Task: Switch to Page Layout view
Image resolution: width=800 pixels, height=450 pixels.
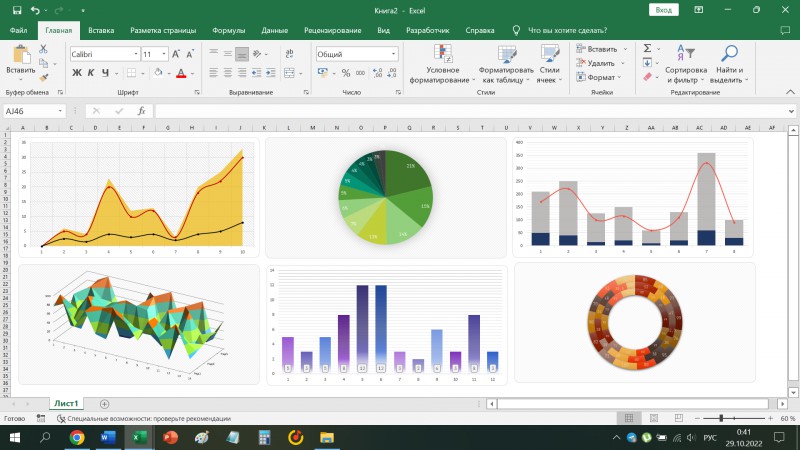Action: [x=654, y=418]
